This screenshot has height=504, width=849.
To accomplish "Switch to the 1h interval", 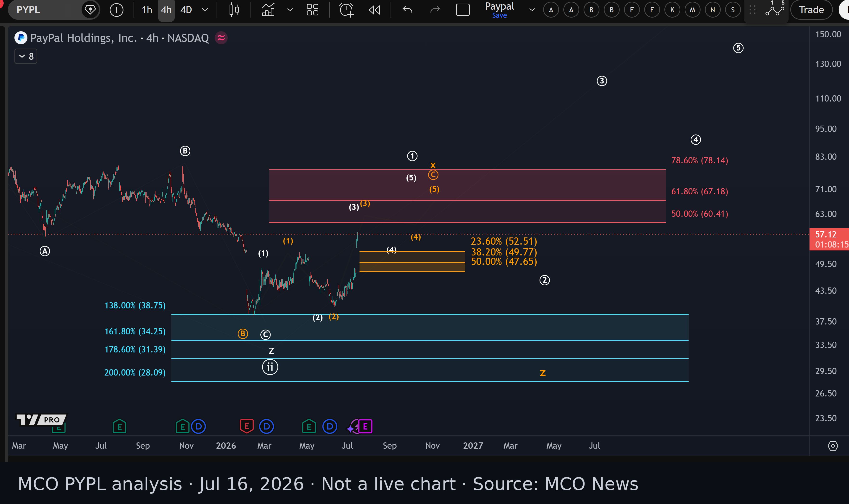I will pyautogui.click(x=147, y=10).
